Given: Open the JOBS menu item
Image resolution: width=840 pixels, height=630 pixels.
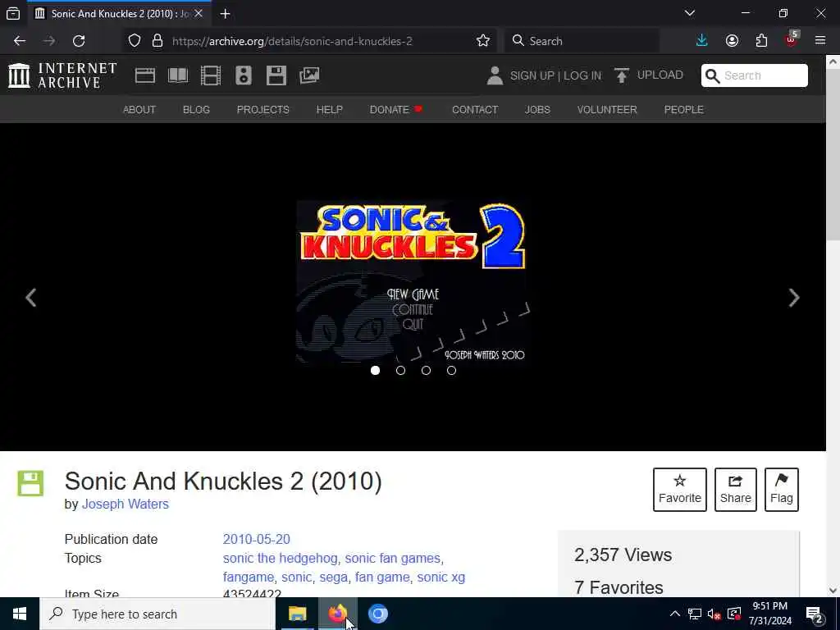Looking at the screenshot, I should [x=537, y=109].
